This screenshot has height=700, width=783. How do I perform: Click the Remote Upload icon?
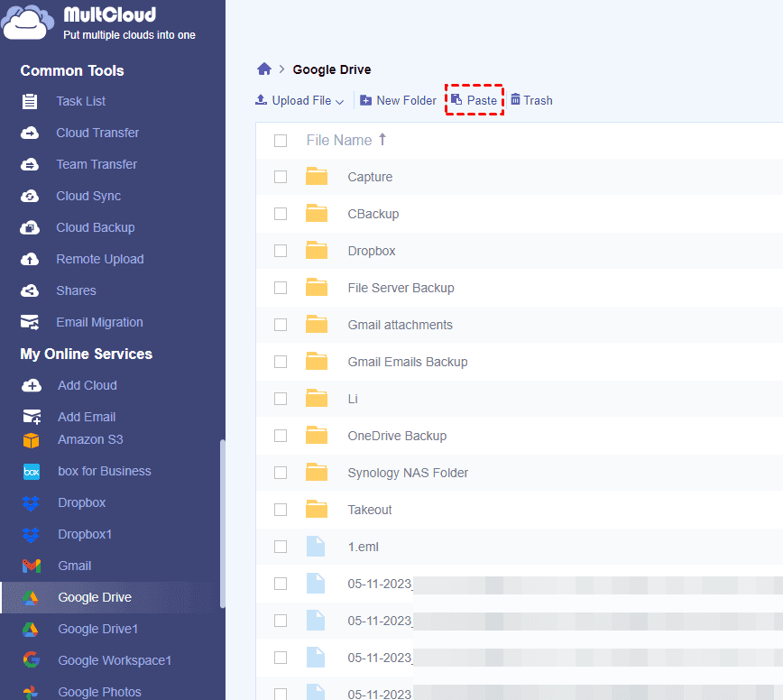[30, 259]
